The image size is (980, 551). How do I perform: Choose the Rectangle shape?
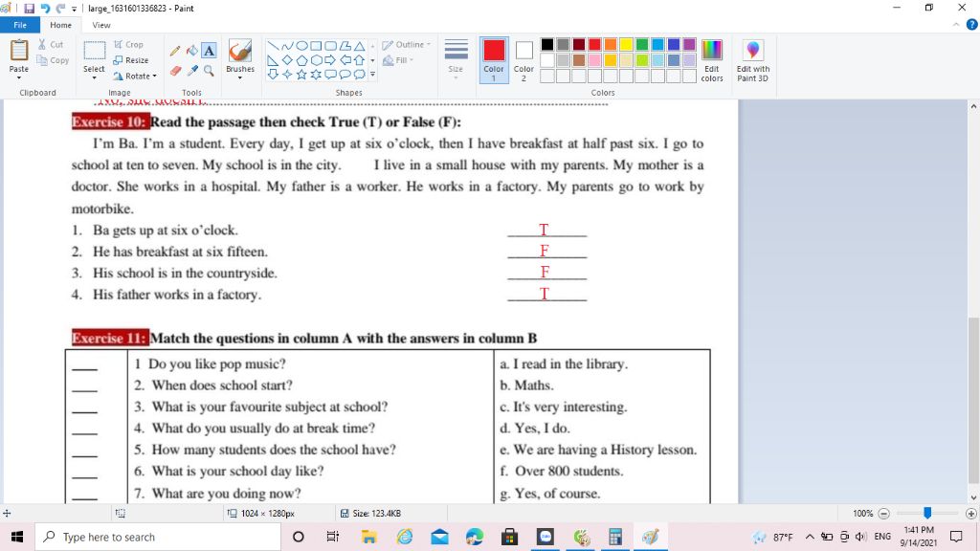pos(316,46)
